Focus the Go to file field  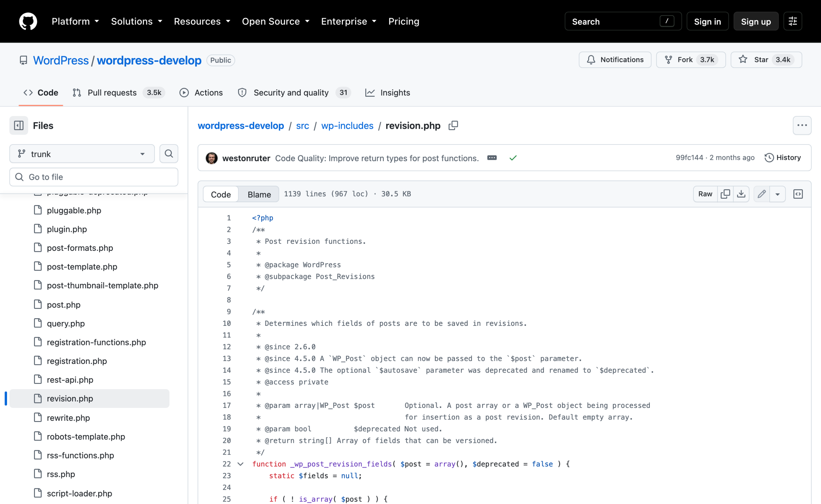coord(94,177)
